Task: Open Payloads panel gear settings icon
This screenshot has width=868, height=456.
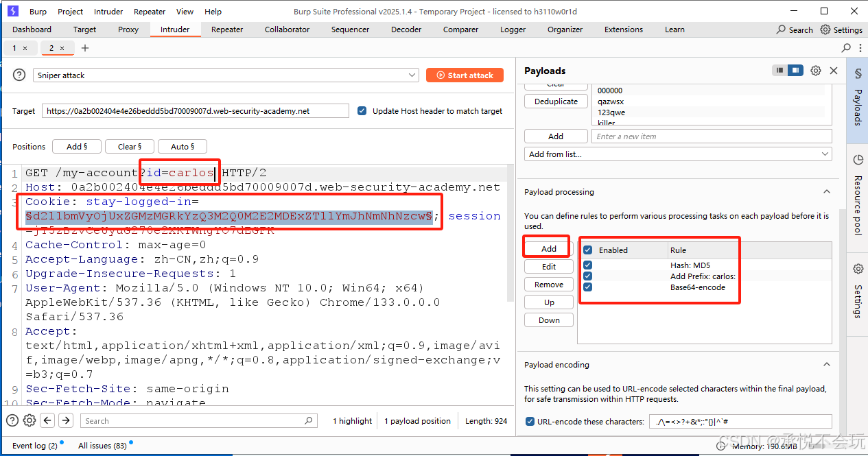Action: pyautogui.click(x=816, y=71)
